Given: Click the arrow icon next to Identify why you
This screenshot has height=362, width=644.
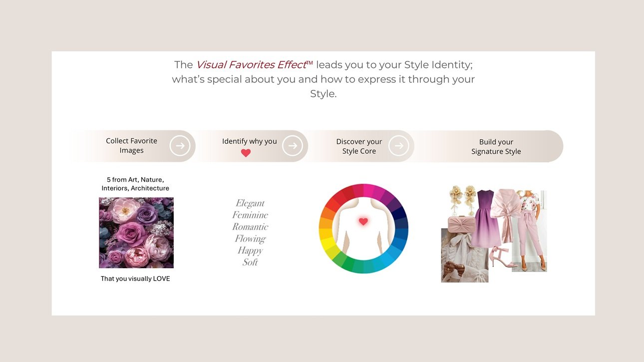Looking at the screenshot, I should [x=294, y=145].
